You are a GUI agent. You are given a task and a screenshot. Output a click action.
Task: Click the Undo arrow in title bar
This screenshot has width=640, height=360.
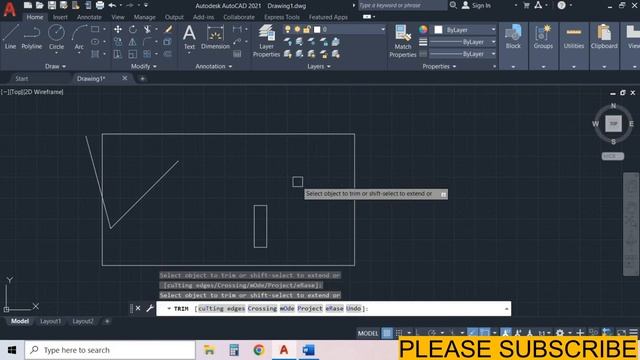click(x=112, y=5)
